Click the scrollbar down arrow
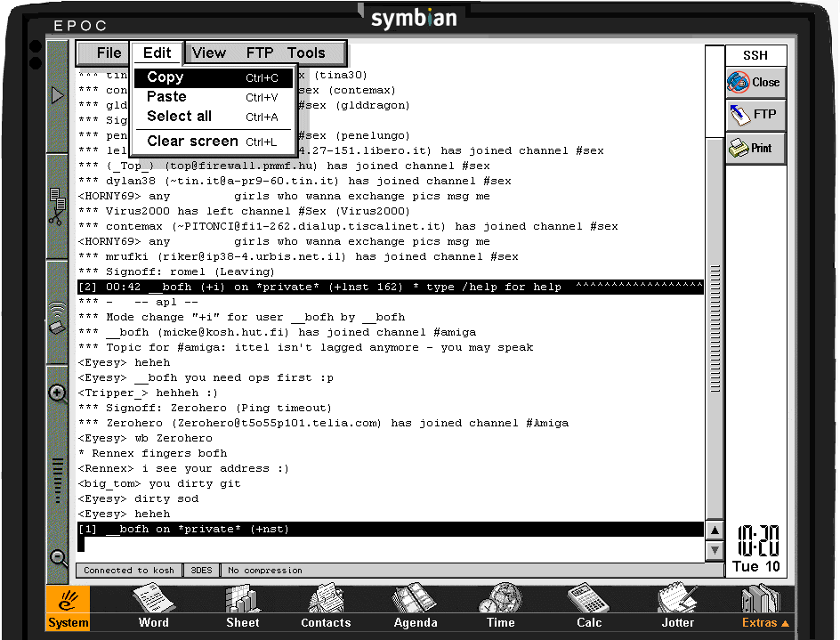 pyautogui.click(x=715, y=550)
